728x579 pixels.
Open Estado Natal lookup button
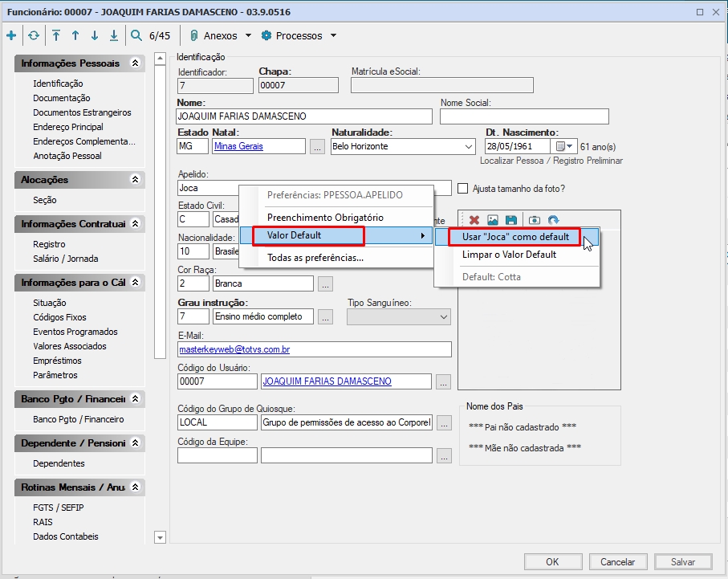coord(317,147)
